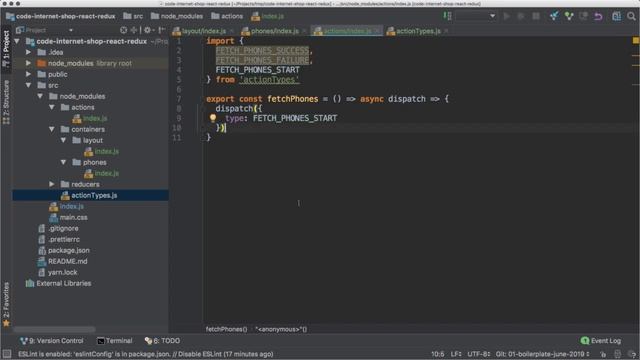Click the build binary icon before run config

[447, 16]
